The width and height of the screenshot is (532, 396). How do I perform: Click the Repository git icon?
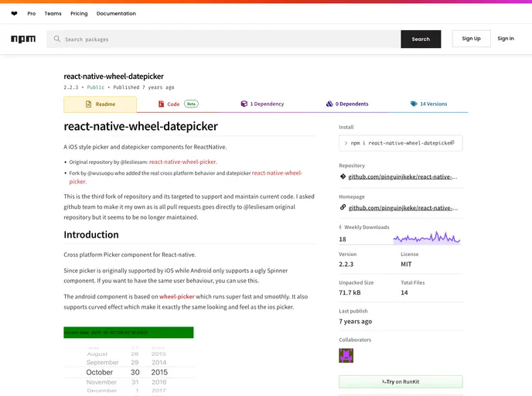tap(343, 176)
